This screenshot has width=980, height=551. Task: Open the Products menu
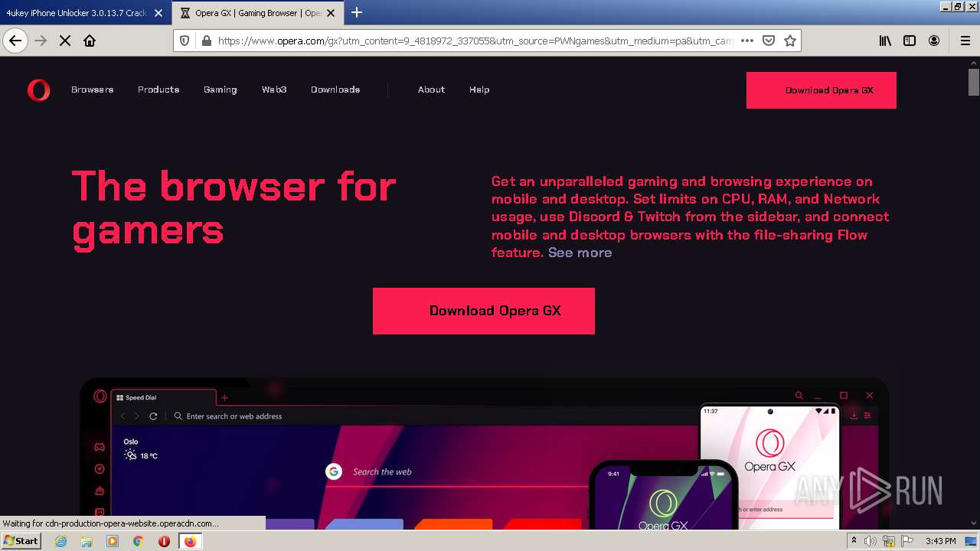pyautogui.click(x=158, y=90)
